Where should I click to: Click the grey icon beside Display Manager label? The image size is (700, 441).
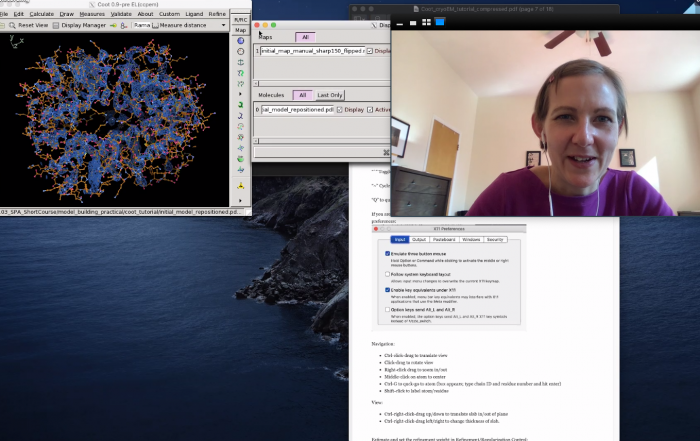tap(56, 25)
